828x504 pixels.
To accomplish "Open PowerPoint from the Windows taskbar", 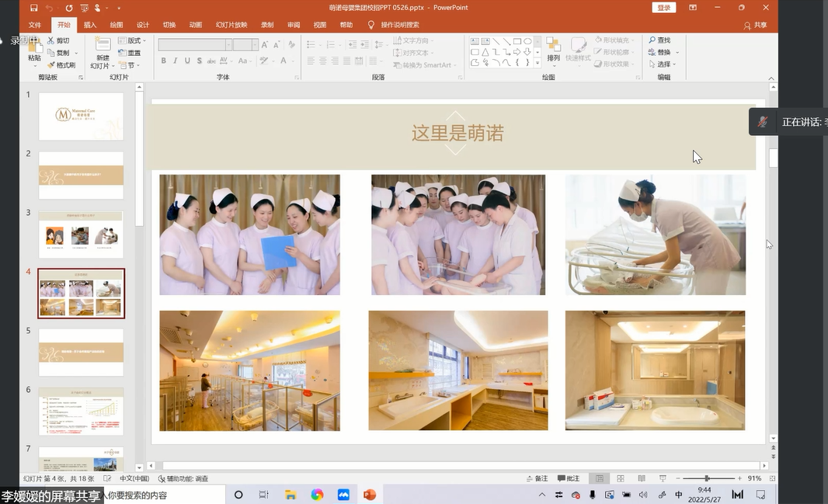I will pyautogui.click(x=369, y=495).
